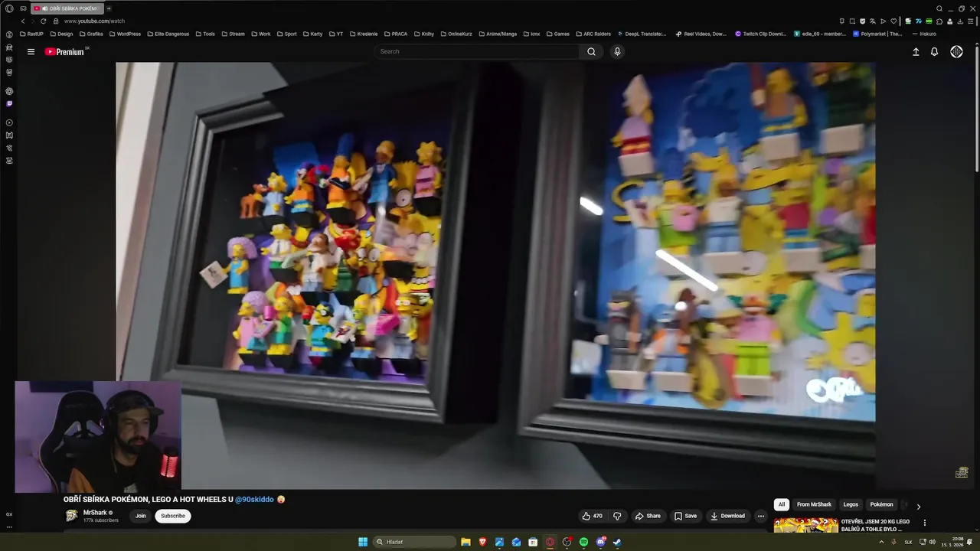The height and width of the screenshot is (551, 980).
Task: Open Steam from the taskbar
Action: click(x=617, y=542)
